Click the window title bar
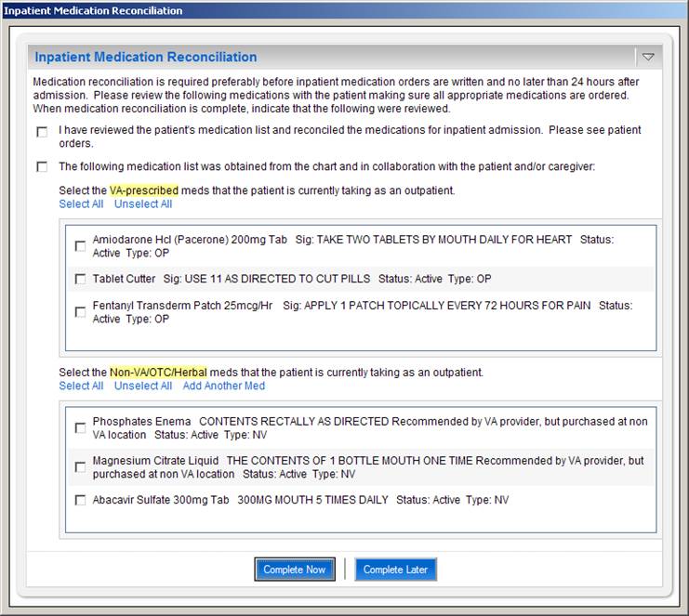 [x=344, y=10]
